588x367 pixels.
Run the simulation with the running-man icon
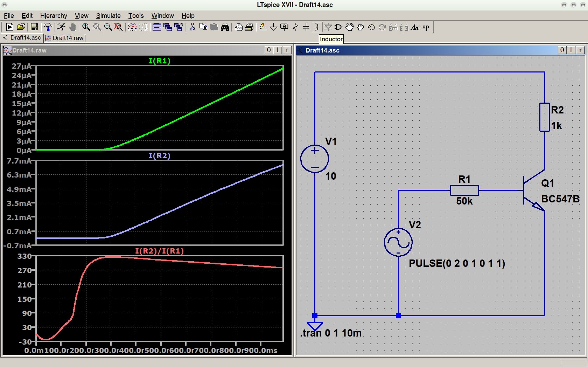click(x=61, y=27)
